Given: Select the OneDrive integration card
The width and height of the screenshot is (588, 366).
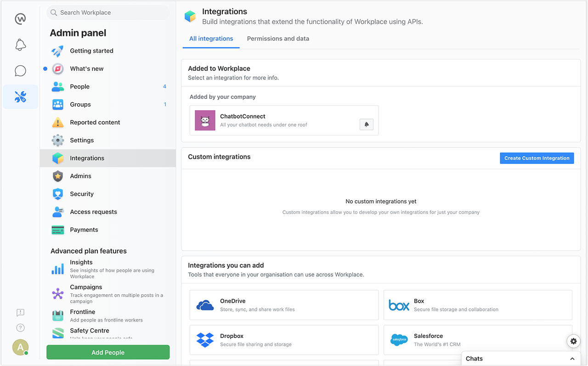Looking at the screenshot, I should pyautogui.click(x=284, y=305).
